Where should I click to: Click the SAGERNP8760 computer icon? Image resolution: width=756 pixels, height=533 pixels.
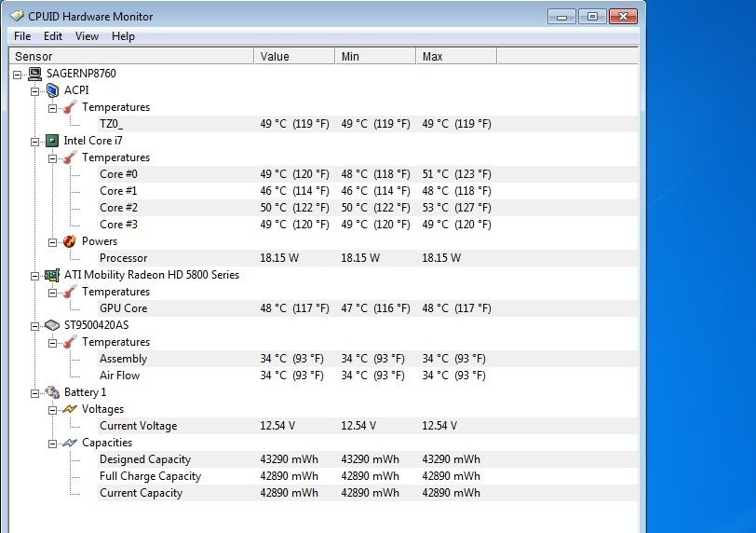(34, 74)
